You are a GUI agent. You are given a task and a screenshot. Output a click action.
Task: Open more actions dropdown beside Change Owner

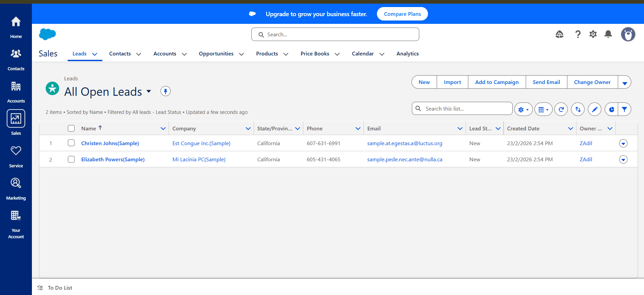point(625,82)
